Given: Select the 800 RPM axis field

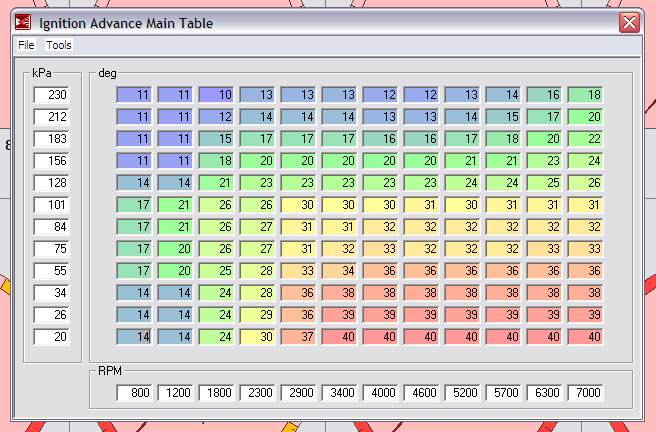Looking at the screenshot, I should [134, 393].
